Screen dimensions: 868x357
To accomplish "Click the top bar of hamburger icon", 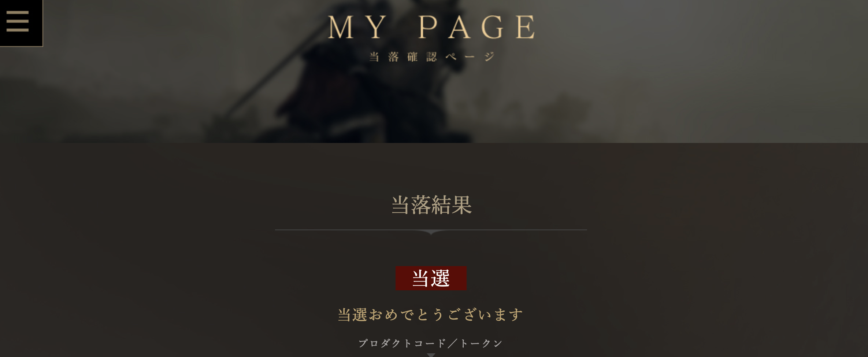I will 18,13.
